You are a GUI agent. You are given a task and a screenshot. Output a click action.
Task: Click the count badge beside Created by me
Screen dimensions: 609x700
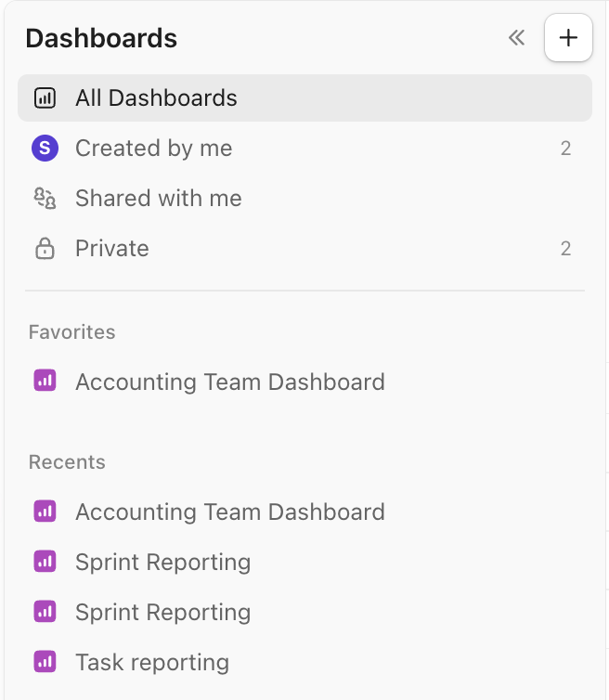tap(565, 149)
